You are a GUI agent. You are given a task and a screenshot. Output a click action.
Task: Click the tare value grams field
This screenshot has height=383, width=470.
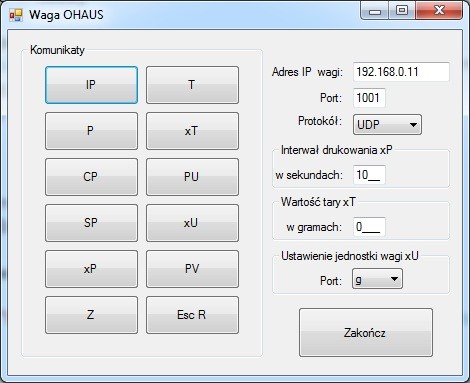pyautogui.click(x=369, y=227)
